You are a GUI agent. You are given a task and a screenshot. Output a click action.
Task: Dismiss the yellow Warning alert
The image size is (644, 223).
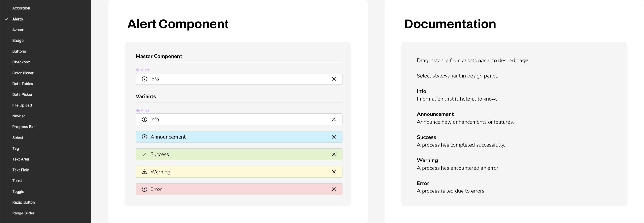pyautogui.click(x=334, y=172)
